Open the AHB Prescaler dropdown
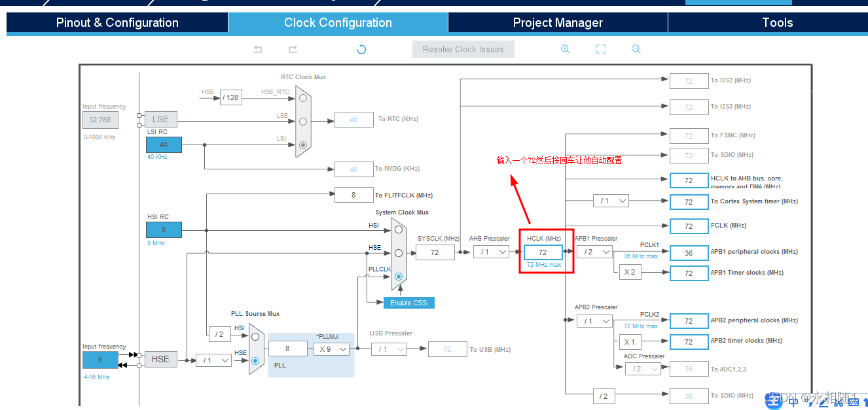The image size is (868, 410). coord(492,252)
